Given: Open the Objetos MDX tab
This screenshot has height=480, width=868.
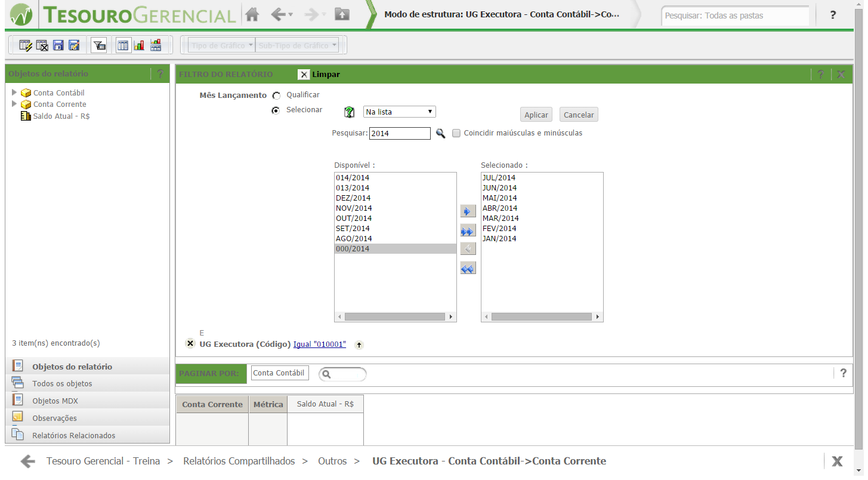Looking at the screenshot, I should (87, 401).
